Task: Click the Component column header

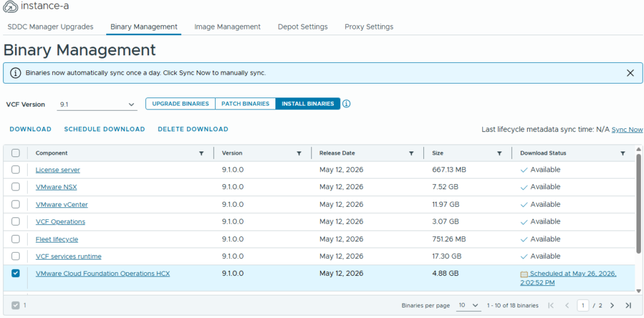Action: click(52, 153)
